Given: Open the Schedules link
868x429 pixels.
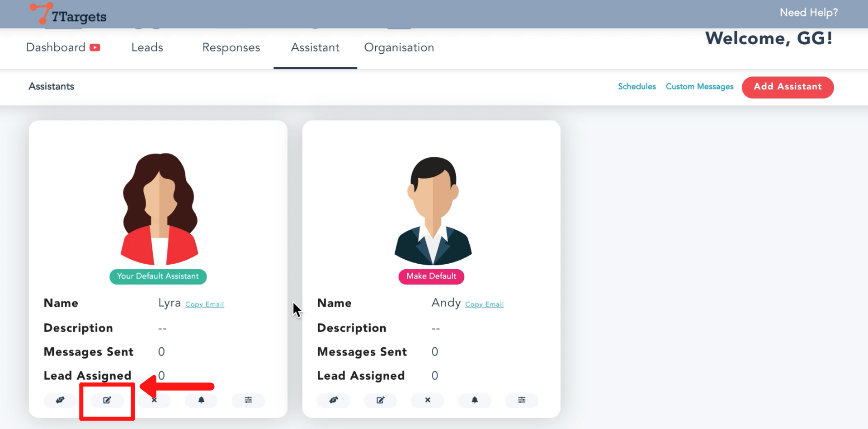Looking at the screenshot, I should click(637, 86).
